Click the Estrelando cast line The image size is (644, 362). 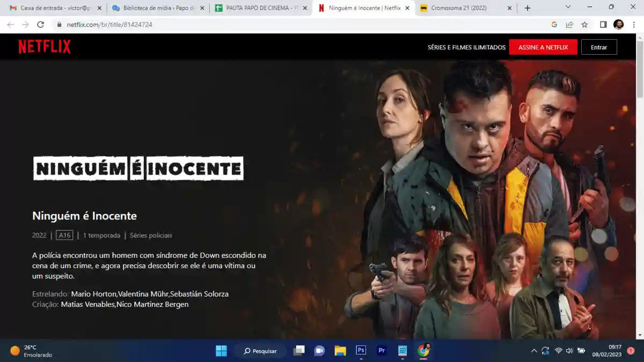(x=130, y=294)
